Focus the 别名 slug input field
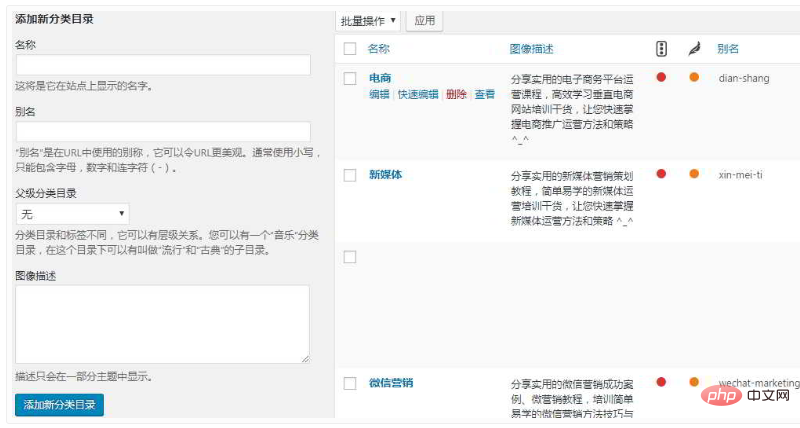Viewport: 800px width, 428px height. tap(163, 132)
